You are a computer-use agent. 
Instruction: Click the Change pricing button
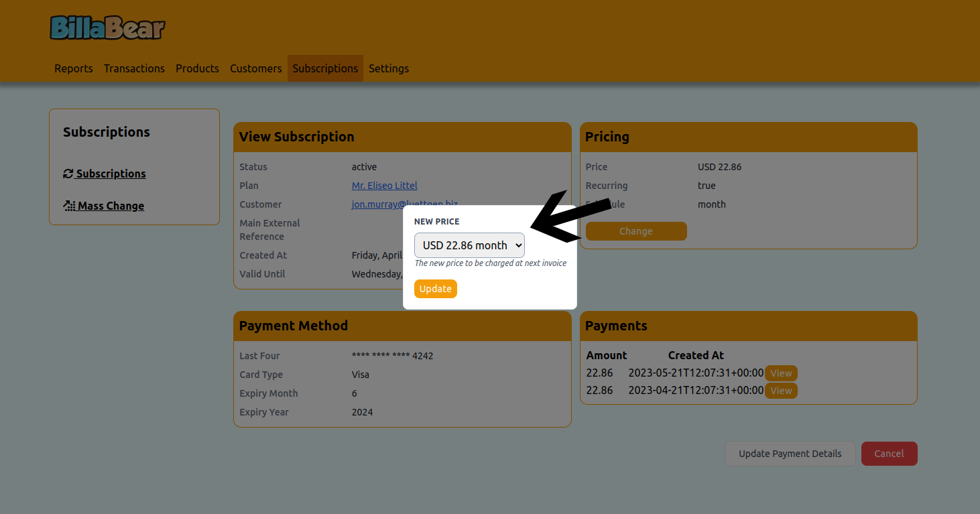tap(636, 231)
